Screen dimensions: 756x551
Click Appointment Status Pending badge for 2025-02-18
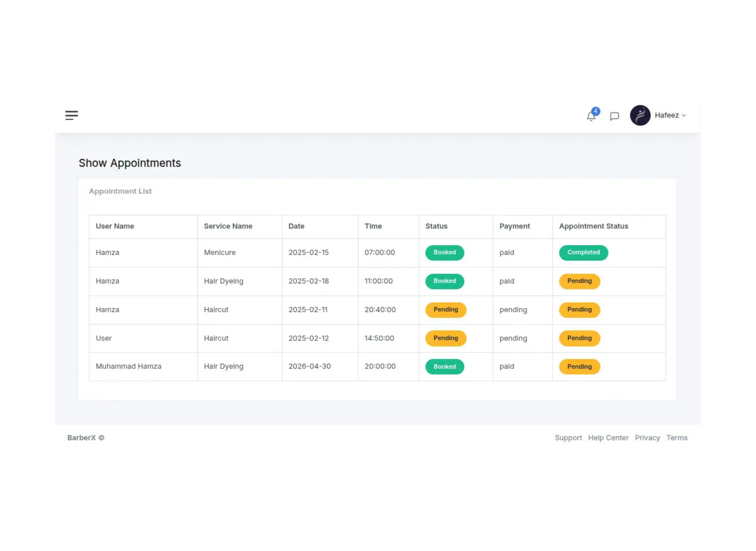coord(580,282)
